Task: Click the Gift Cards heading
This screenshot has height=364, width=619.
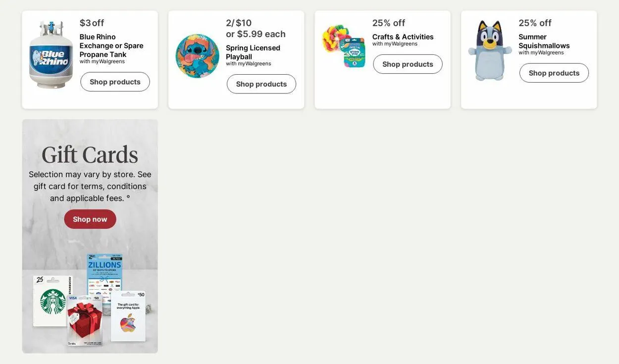Action: 90,154
